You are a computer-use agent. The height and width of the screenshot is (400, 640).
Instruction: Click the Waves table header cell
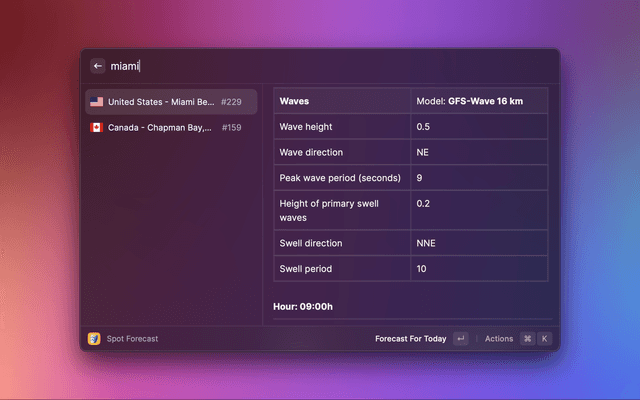tap(342, 101)
